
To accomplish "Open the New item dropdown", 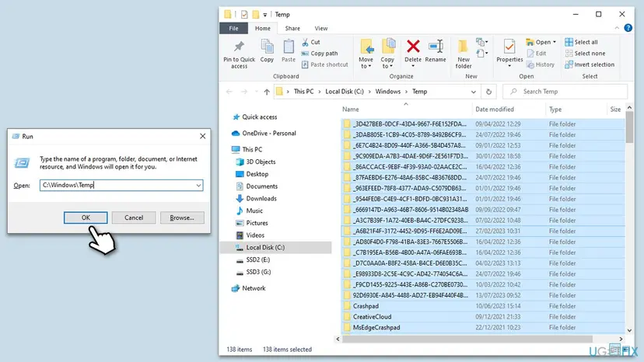I will pyautogui.click(x=481, y=42).
